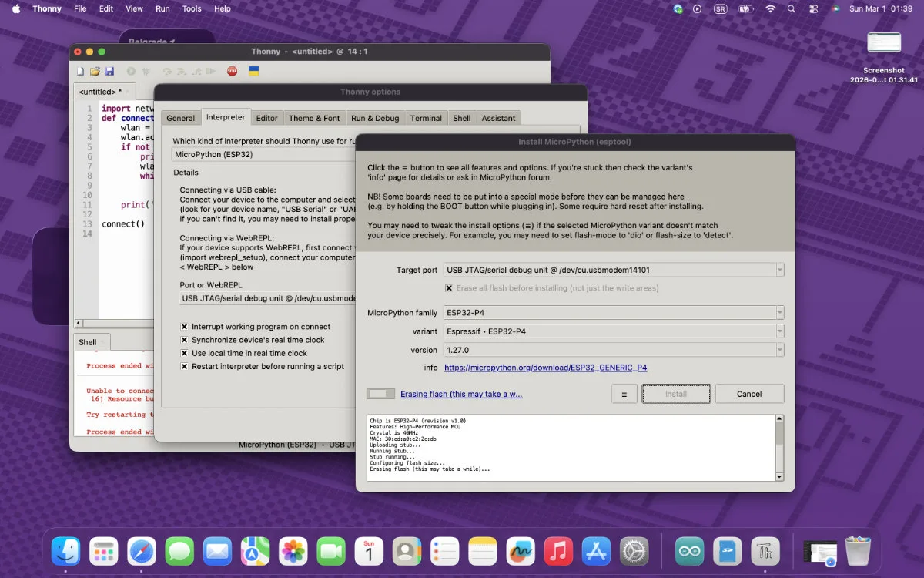Save the script using the floppy icon

[x=109, y=71]
